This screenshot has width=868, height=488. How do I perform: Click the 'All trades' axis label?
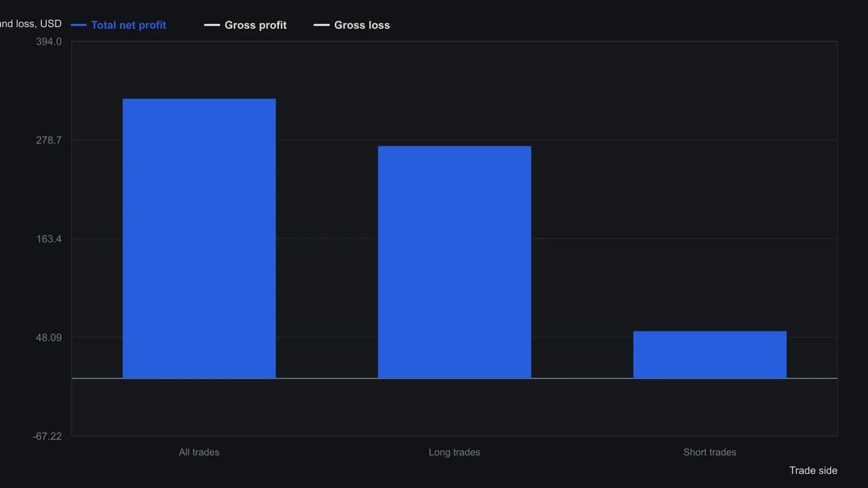[x=199, y=452]
